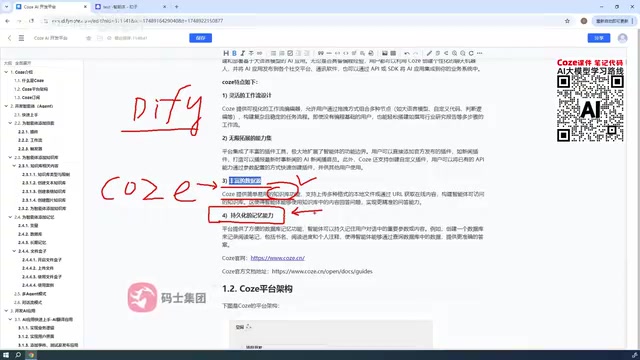
Task: Switch to the second browser tab
Action: tap(130, 7)
